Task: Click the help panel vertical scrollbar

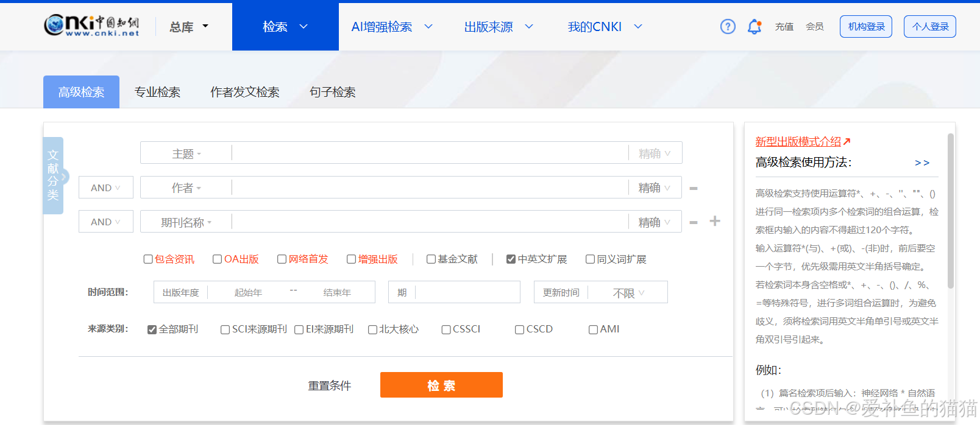Action: [x=951, y=211]
